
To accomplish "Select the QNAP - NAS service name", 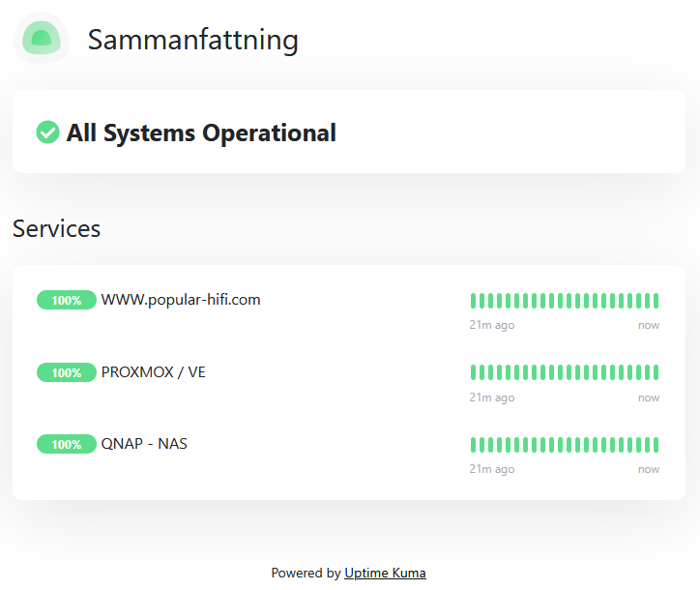I will point(144,444).
